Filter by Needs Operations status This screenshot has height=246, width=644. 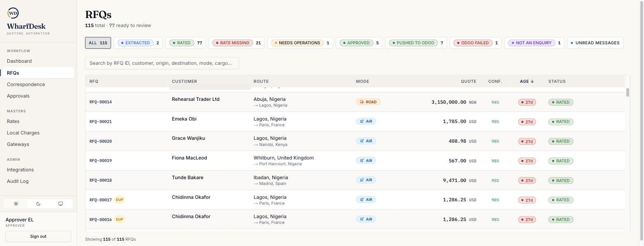[300, 43]
